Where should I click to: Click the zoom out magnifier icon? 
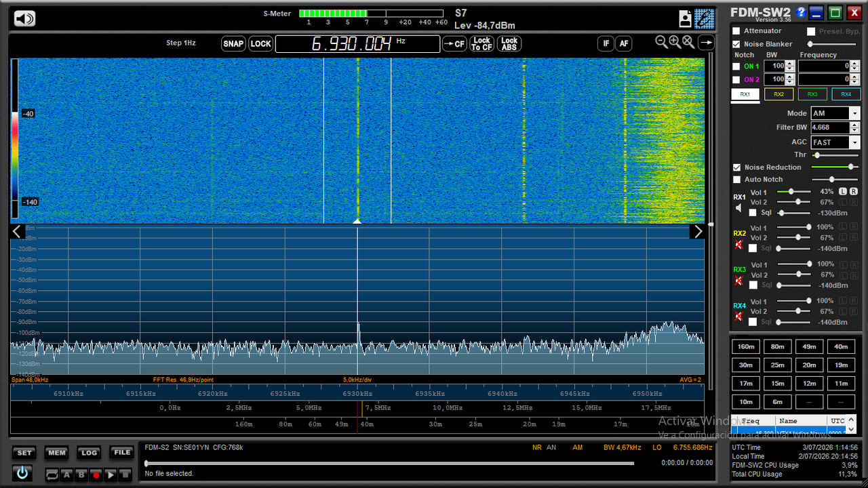(x=662, y=42)
